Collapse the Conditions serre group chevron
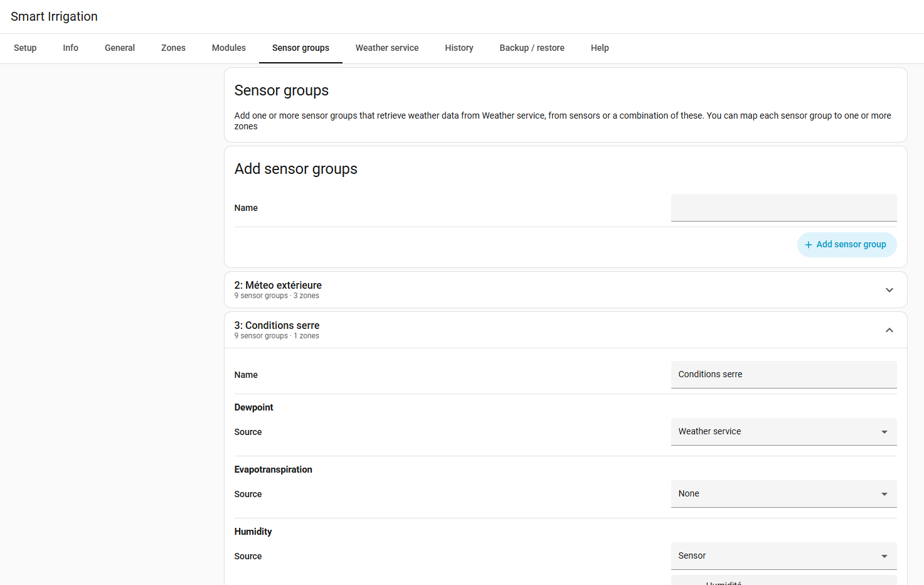 click(889, 330)
